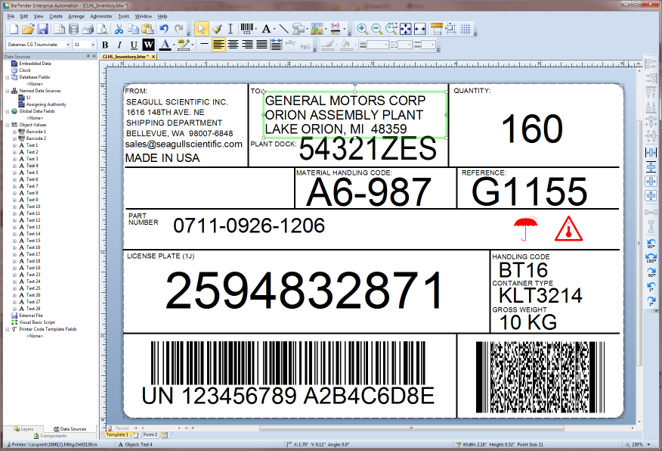Open the Arrange menu
The width and height of the screenshot is (662, 451).
76,16
